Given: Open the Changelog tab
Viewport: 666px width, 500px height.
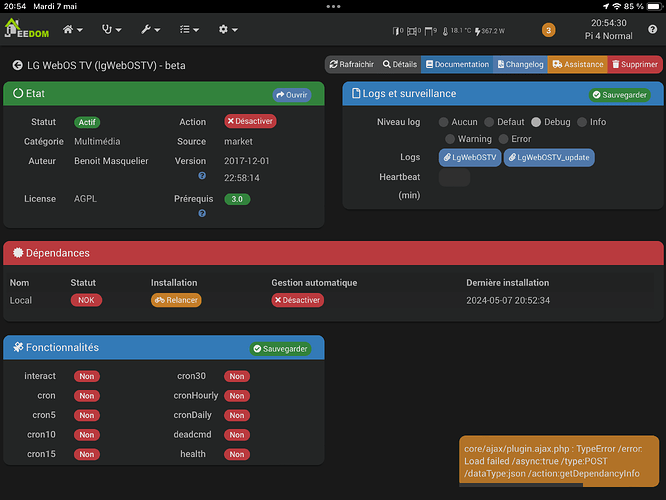Looking at the screenshot, I should 520,65.
